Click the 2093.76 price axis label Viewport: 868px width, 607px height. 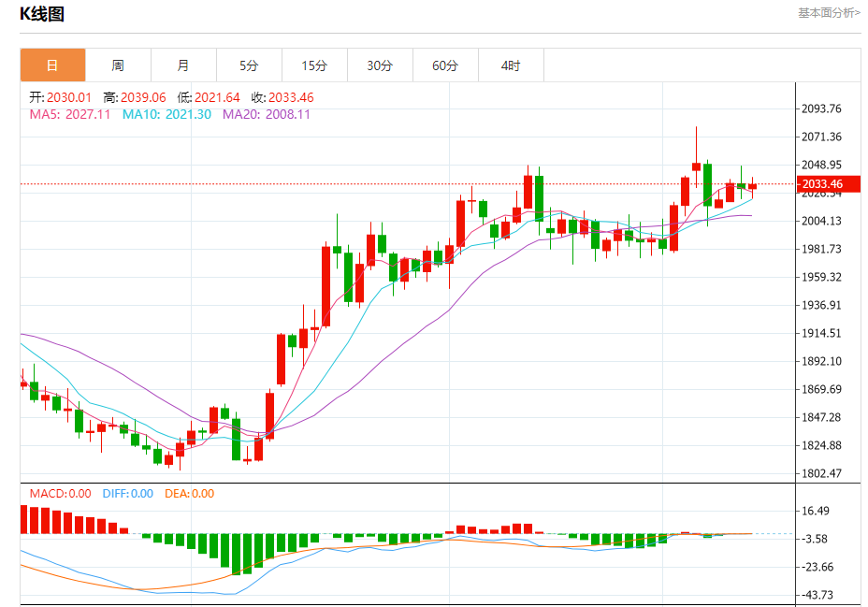821,108
